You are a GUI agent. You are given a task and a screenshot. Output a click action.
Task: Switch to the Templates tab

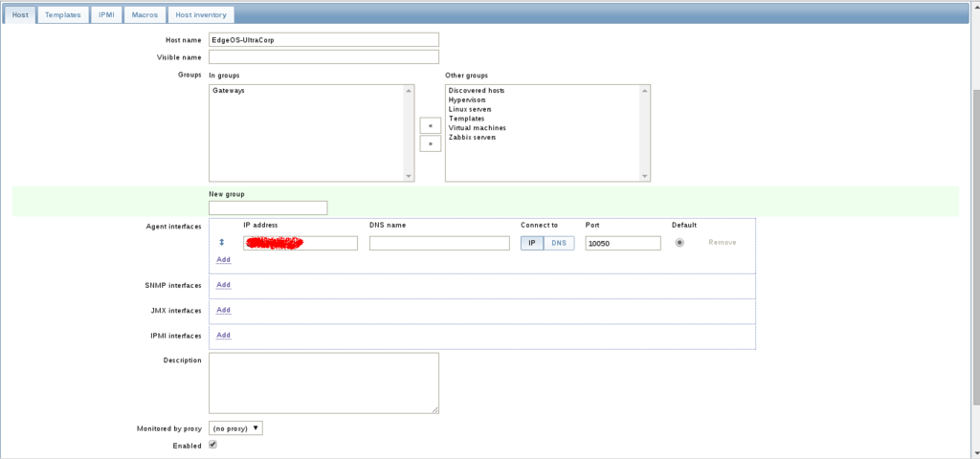tap(63, 14)
